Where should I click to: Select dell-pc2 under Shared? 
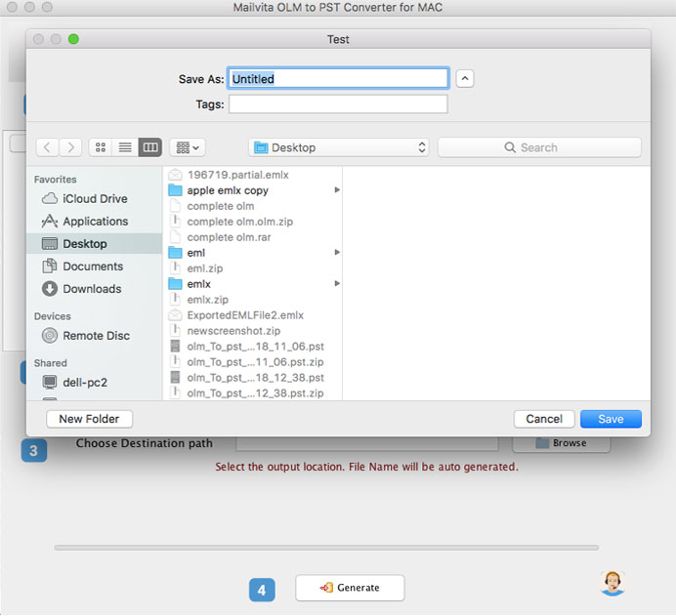pos(85,383)
